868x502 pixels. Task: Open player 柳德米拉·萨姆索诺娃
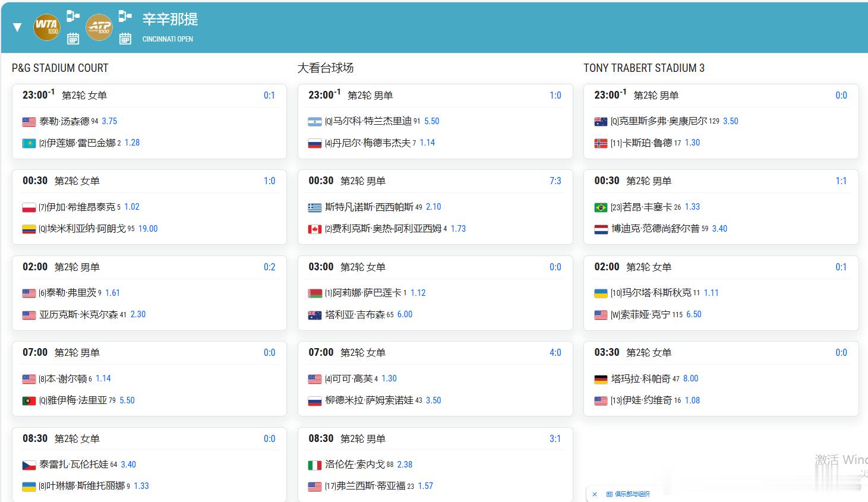369,400
